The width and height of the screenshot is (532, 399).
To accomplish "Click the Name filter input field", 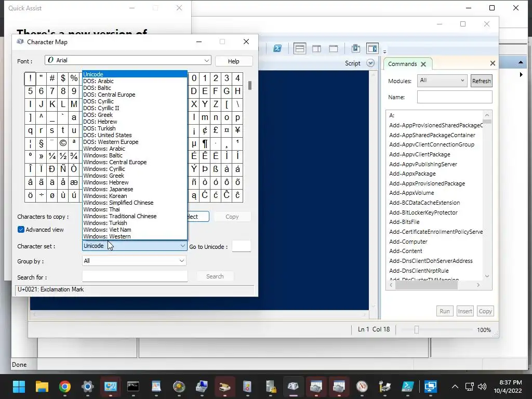I will click(x=455, y=97).
